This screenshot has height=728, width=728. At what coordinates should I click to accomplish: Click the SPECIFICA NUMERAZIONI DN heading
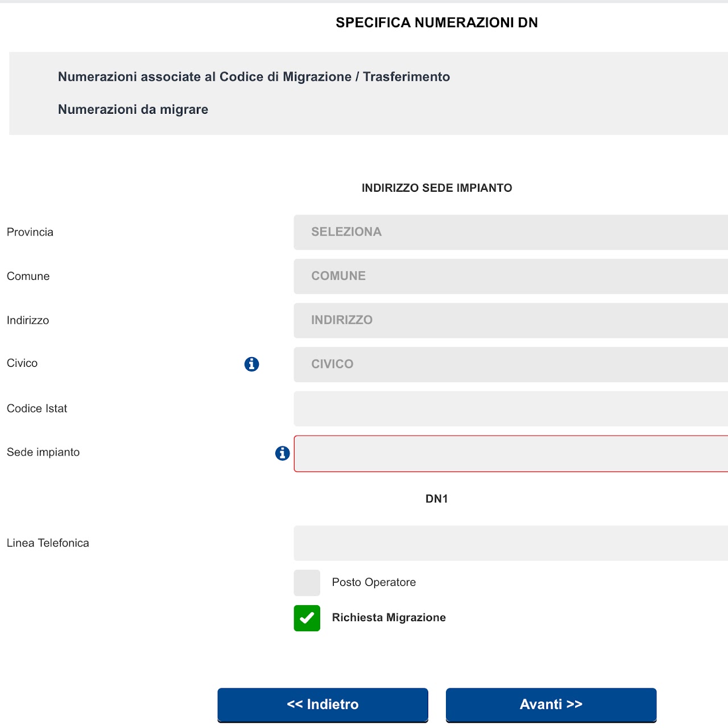pyautogui.click(x=436, y=23)
